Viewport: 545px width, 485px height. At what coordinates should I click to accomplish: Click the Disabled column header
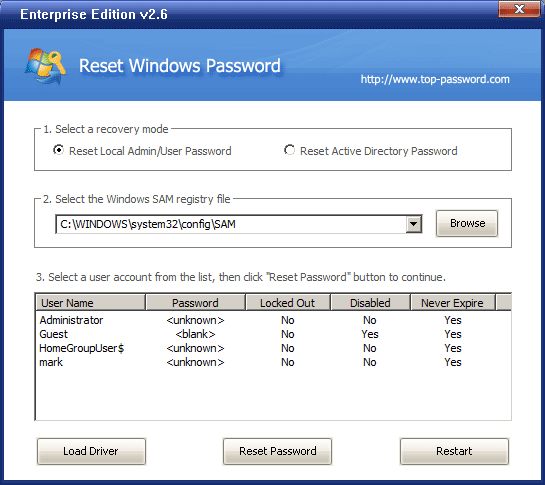370,303
